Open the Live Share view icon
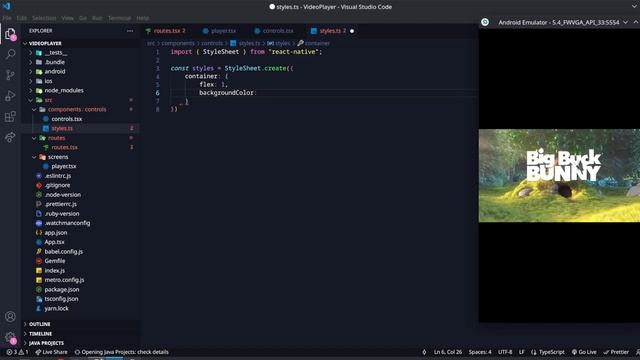 pyautogui.click(x=10, y=137)
